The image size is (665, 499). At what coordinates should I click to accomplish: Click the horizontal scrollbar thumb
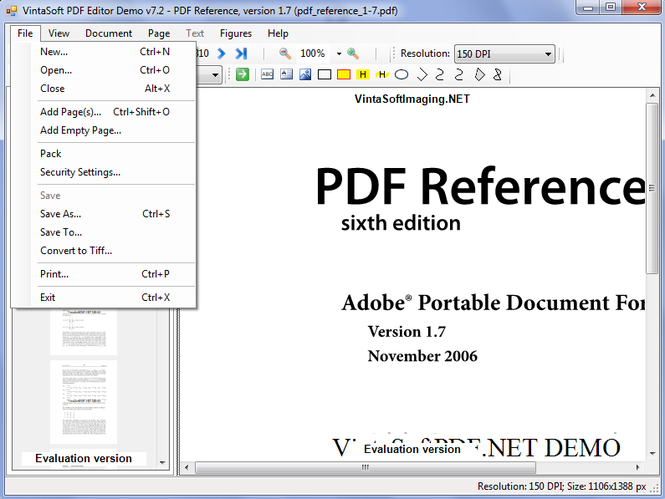pyautogui.click(x=365, y=467)
